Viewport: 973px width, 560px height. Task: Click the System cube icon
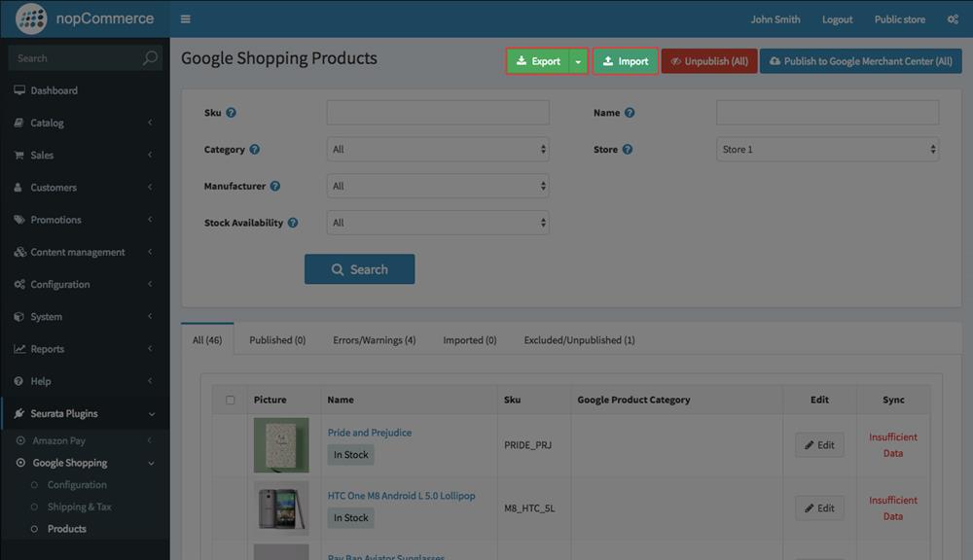click(x=18, y=316)
